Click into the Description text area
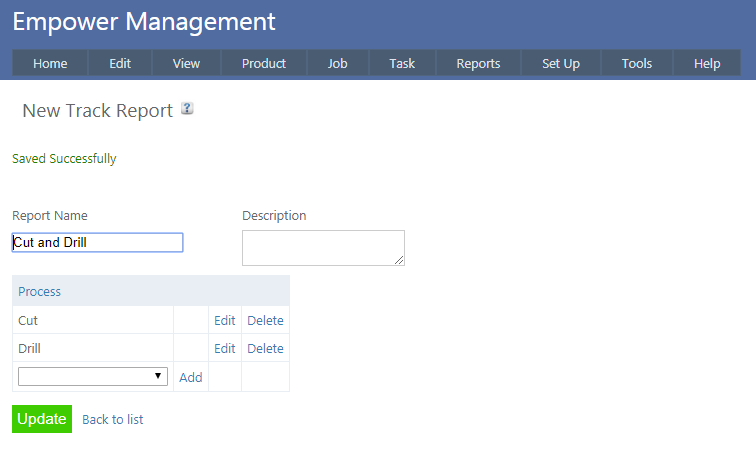The width and height of the screenshot is (756, 456). pyautogui.click(x=322, y=248)
